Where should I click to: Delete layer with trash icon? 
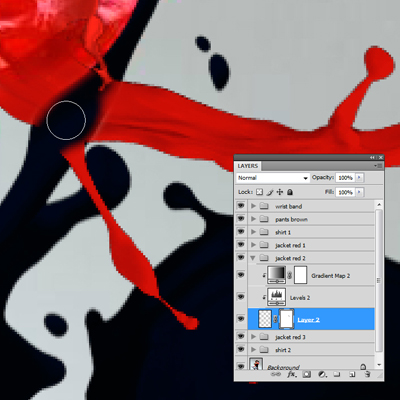(x=367, y=374)
